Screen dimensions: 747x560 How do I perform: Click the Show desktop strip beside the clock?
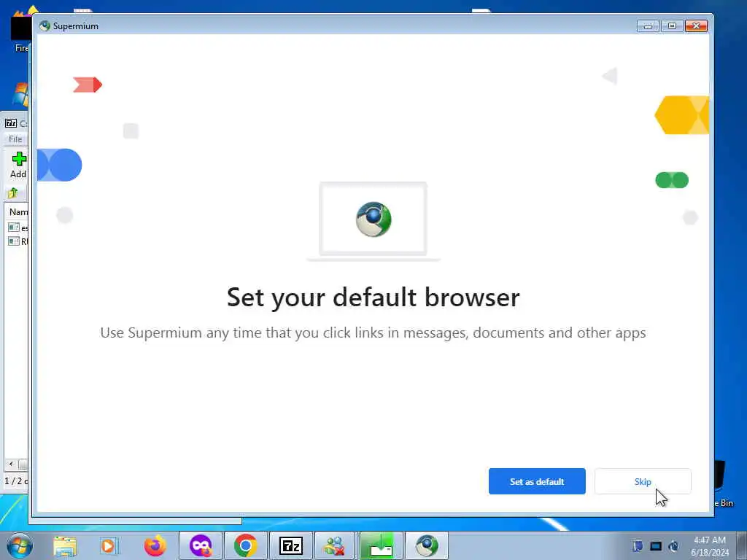point(741,545)
